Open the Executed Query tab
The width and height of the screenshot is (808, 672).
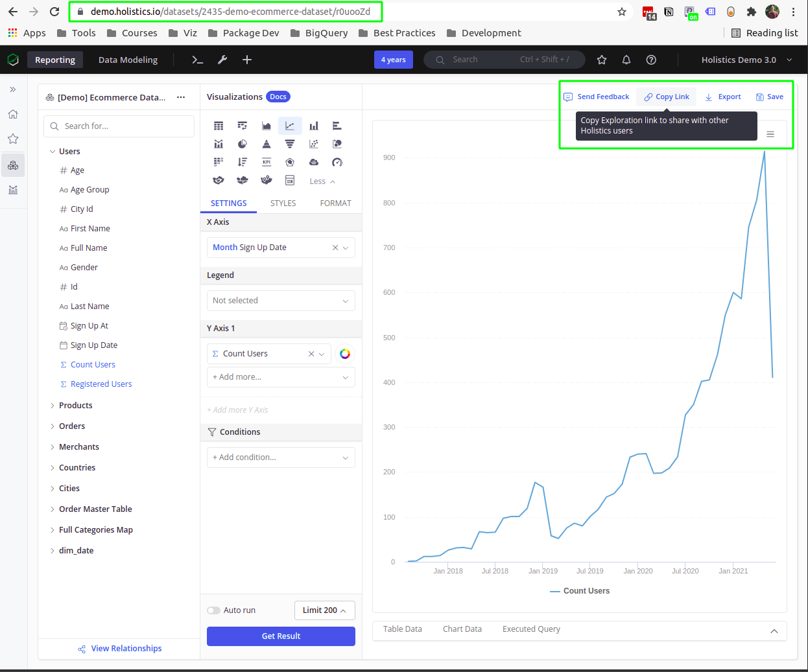point(531,629)
